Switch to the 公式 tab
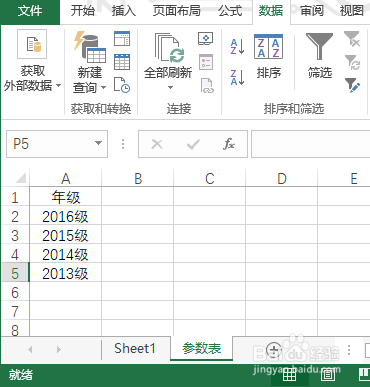The width and height of the screenshot is (370, 387). [x=230, y=11]
